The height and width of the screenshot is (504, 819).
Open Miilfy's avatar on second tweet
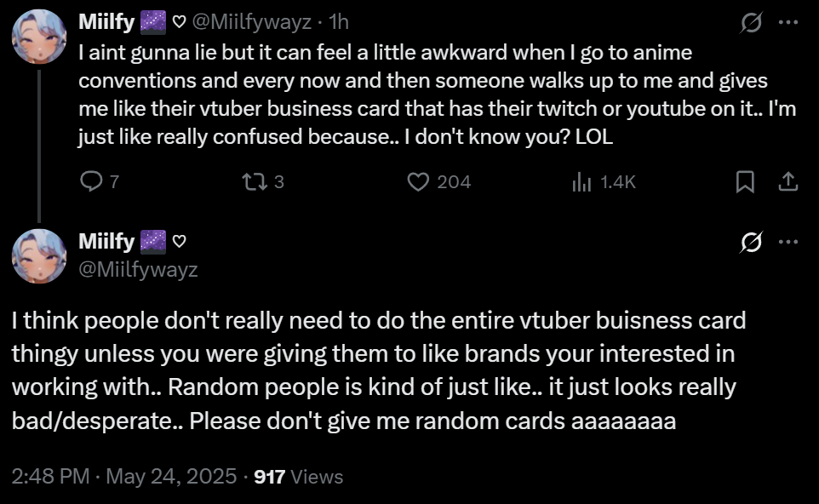tap(39, 255)
